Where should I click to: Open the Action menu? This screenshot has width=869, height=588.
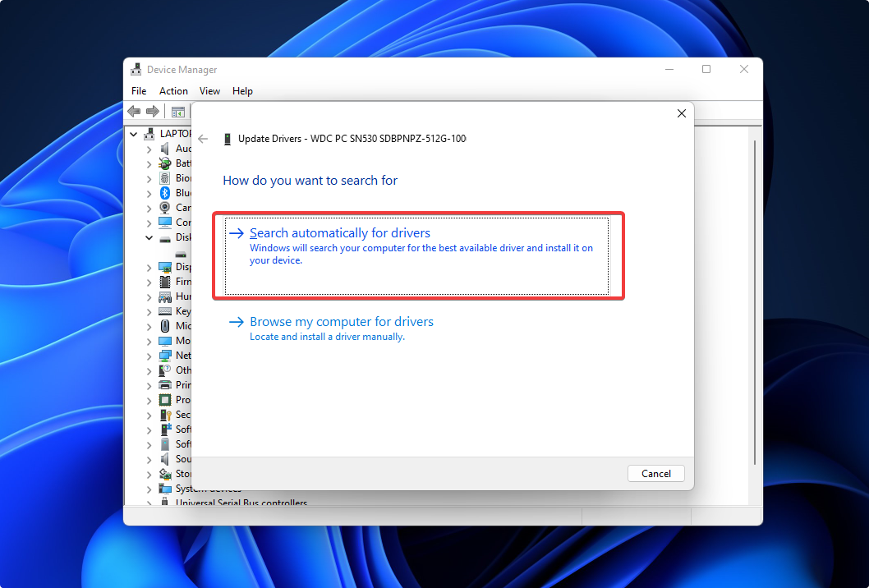(173, 91)
